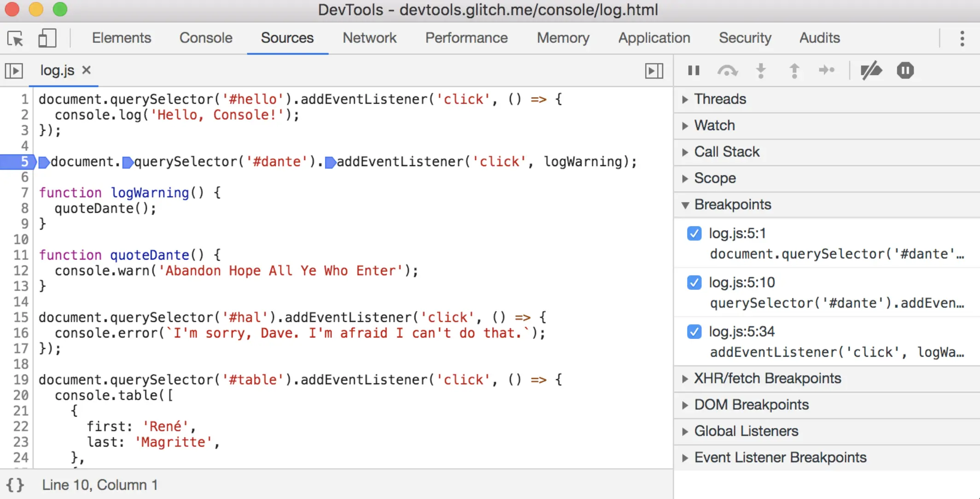Viewport: 980px width, 499px height.
Task: Expand the Scope section
Action: (x=715, y=178)
